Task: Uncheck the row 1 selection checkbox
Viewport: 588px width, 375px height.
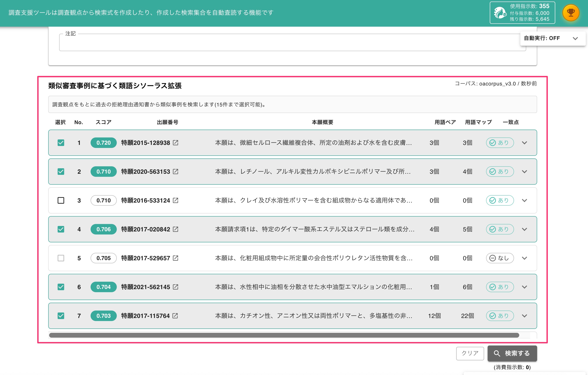Action: (61, 142)
